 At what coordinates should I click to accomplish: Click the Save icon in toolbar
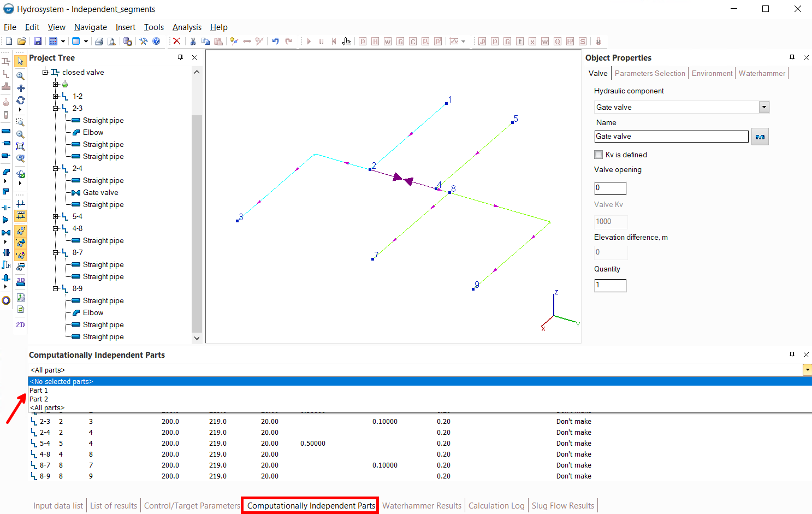tap(38, 42)
